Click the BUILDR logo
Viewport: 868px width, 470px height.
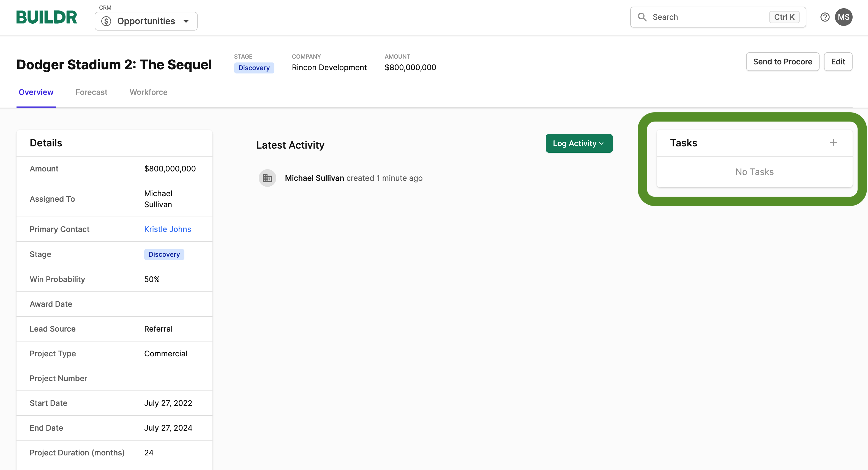pos(47,17)
